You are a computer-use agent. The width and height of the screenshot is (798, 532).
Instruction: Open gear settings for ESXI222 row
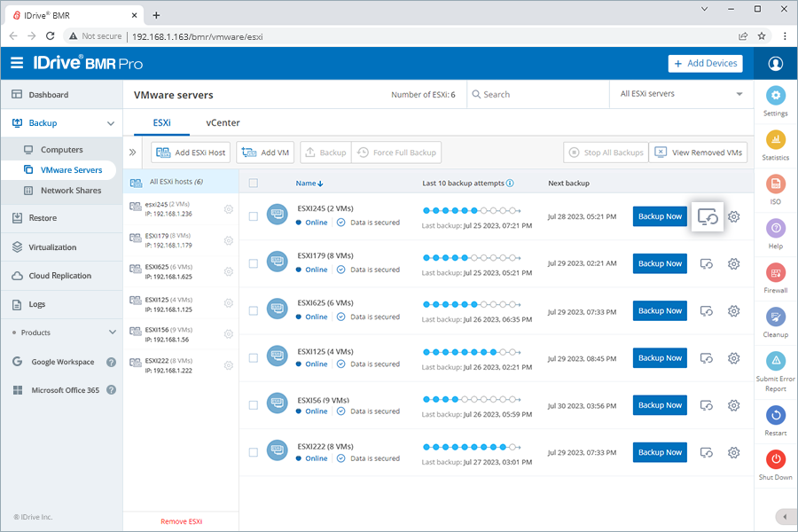click(733, 452)
